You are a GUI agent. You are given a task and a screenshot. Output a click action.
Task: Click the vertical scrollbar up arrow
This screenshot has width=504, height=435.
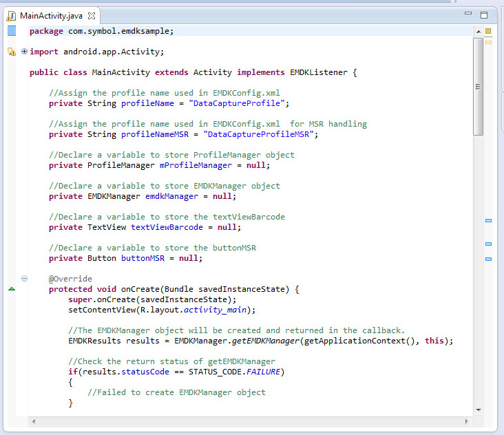(x=478, y=32)
